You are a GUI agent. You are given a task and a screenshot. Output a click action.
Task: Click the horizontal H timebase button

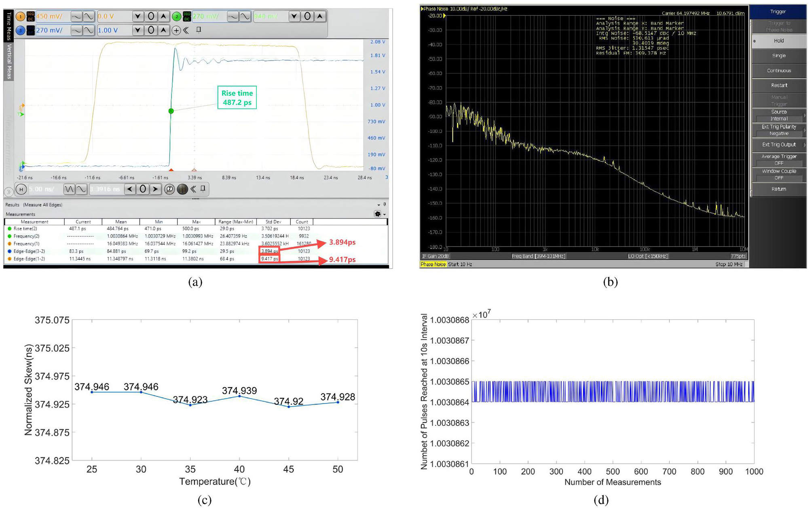(x=21, y=189)
